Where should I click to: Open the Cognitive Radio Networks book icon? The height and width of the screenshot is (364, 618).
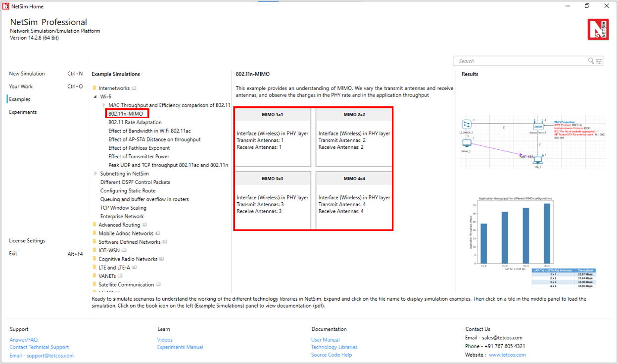click(162, 259)
